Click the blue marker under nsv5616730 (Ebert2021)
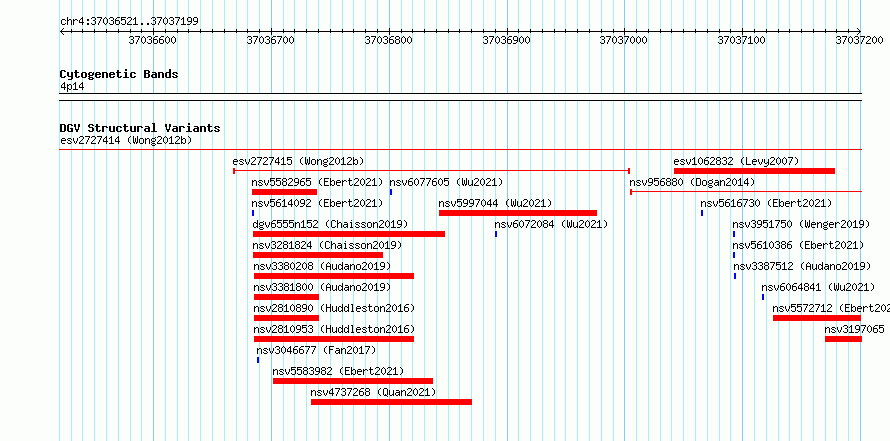Screen dimensions: 890x441 tap(702, 213)
